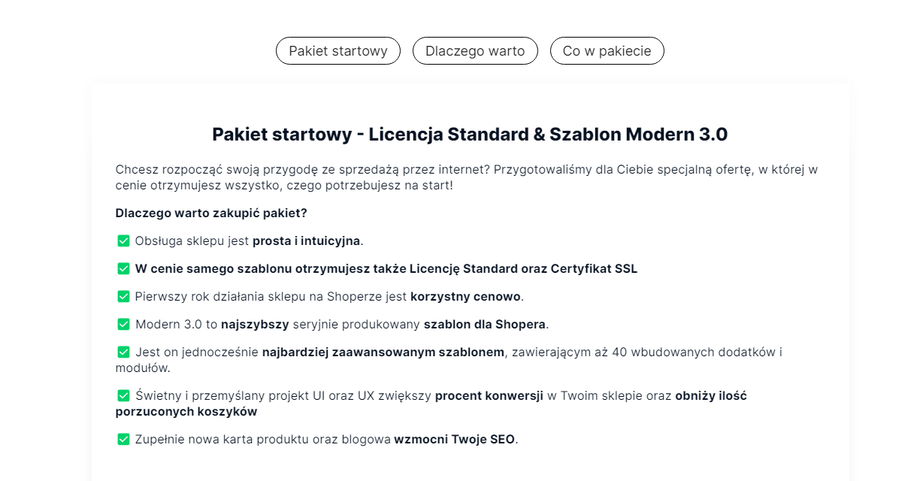Click check icon beside W cenie samego szablonu
Viewport: 920px width, 481px height.
point(124,269)
